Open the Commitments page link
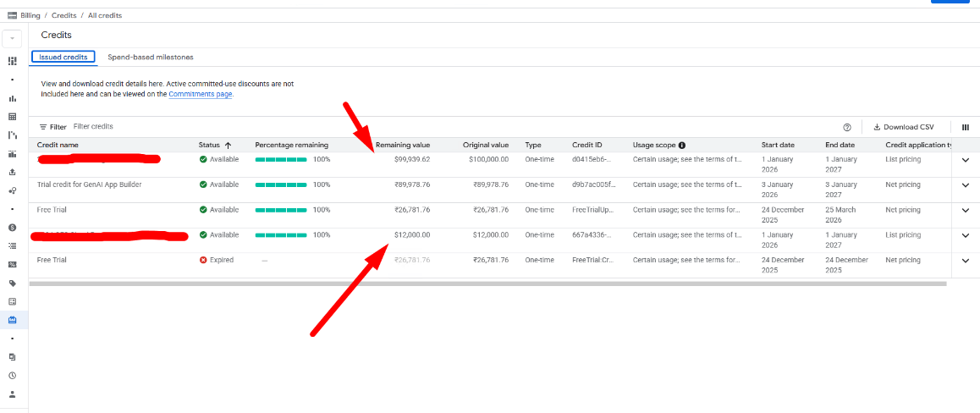Viewport: 980px width, 413px height. pos(200,94)
